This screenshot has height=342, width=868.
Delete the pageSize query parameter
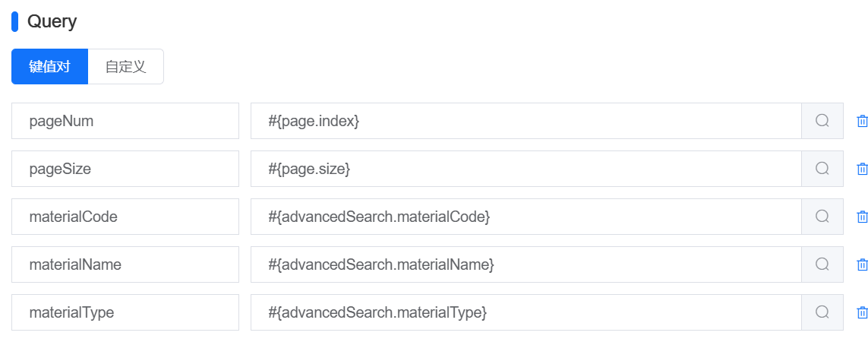point(862,169)
